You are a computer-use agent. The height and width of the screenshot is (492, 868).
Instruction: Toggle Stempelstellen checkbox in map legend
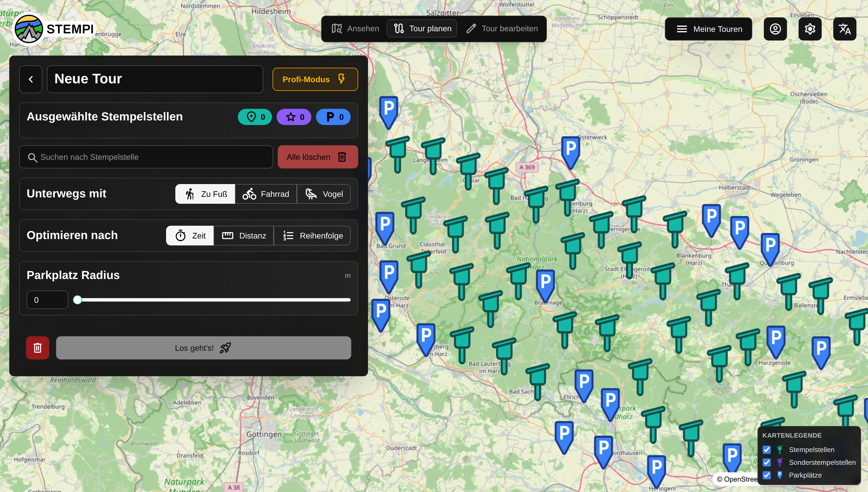coord(767,450)
